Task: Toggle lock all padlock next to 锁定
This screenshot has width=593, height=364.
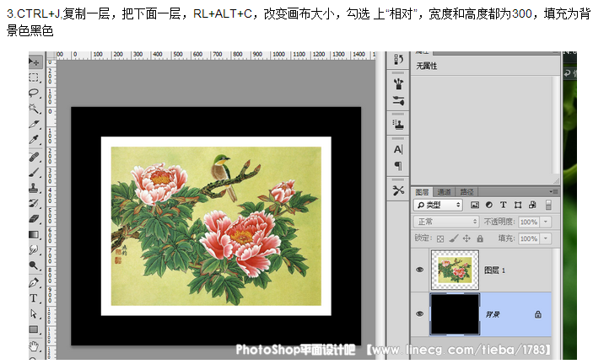Action: (480, 238)
